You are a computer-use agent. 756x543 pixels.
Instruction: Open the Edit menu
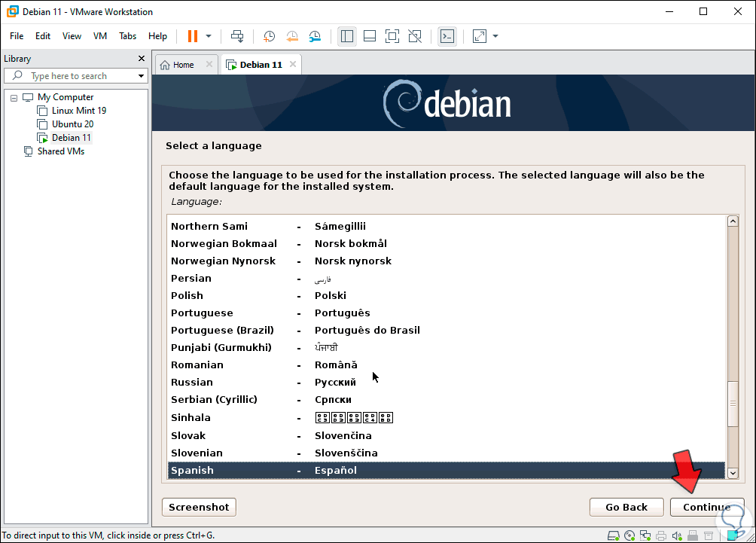coord(42,36)
